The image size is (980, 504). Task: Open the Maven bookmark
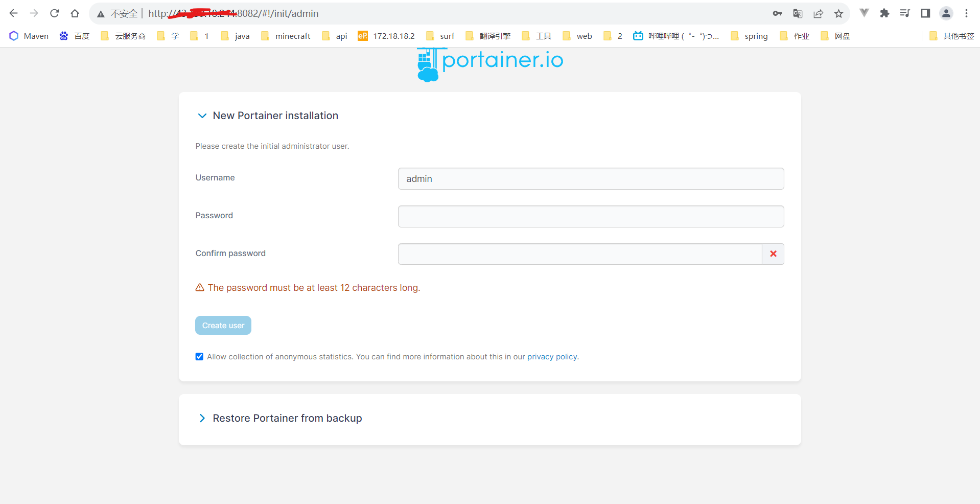[29, 36]
